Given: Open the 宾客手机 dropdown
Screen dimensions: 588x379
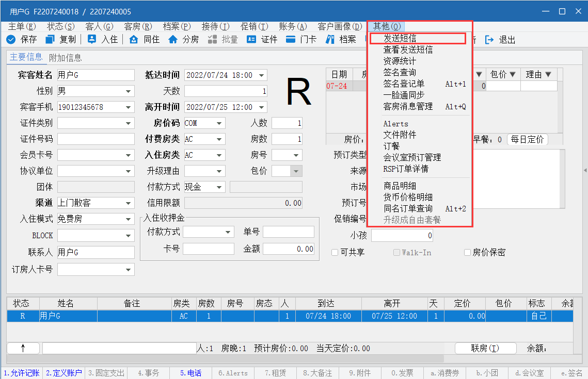Looking at the screenshot, I should point(128,107).
